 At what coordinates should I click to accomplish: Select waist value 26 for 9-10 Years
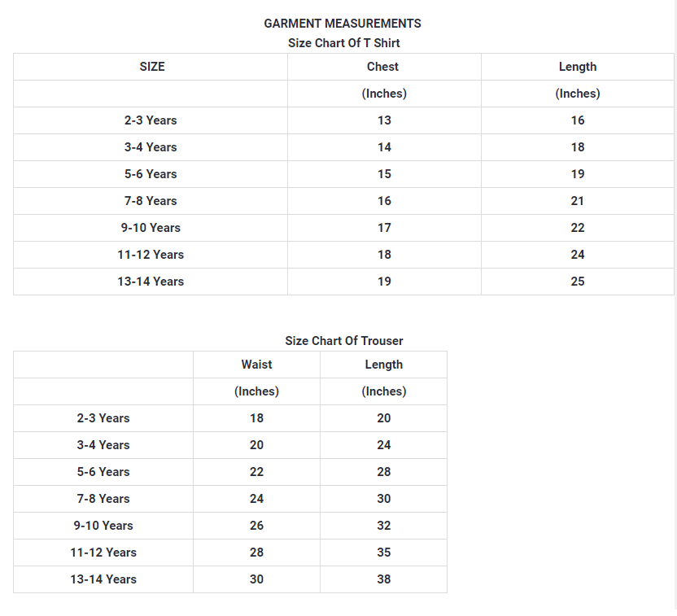tap(256, 526)
